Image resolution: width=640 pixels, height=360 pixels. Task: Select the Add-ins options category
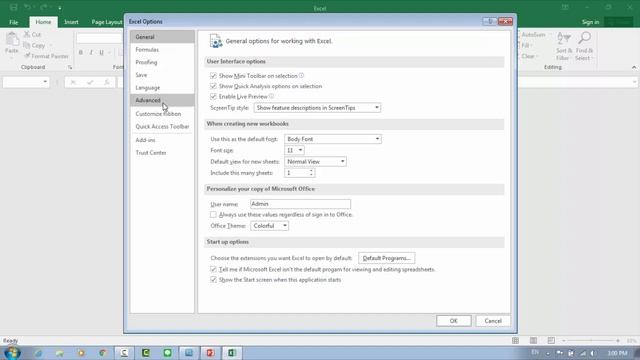pos(162,140)
